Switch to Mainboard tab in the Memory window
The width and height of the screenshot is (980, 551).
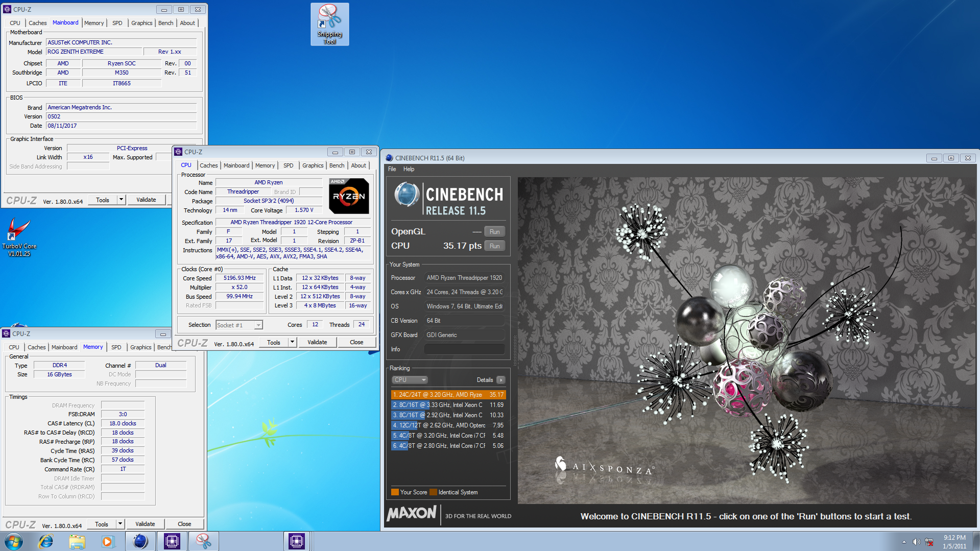coord(64,347)
